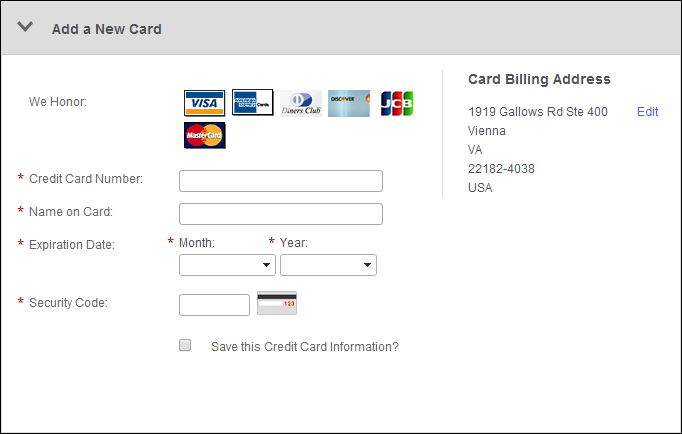Click the MasterCard logo
Screen dimensions: 682x434
(204, 135)
